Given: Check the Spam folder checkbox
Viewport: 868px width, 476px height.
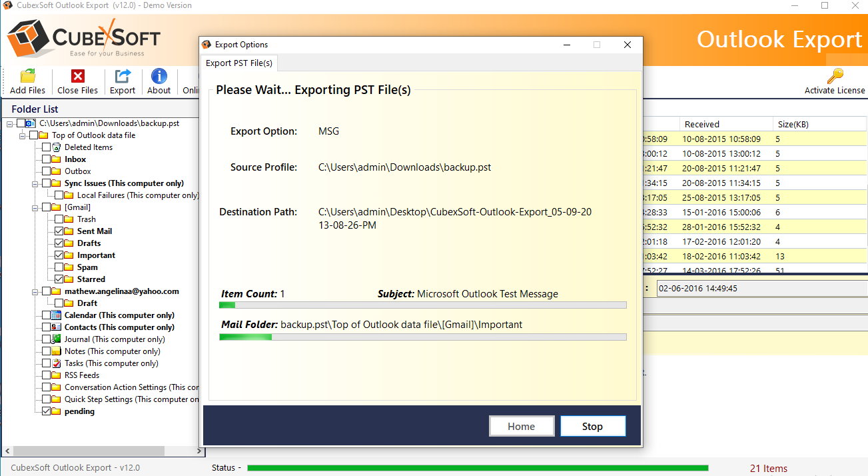Looking at the screenshot, I should click(59, 267).
